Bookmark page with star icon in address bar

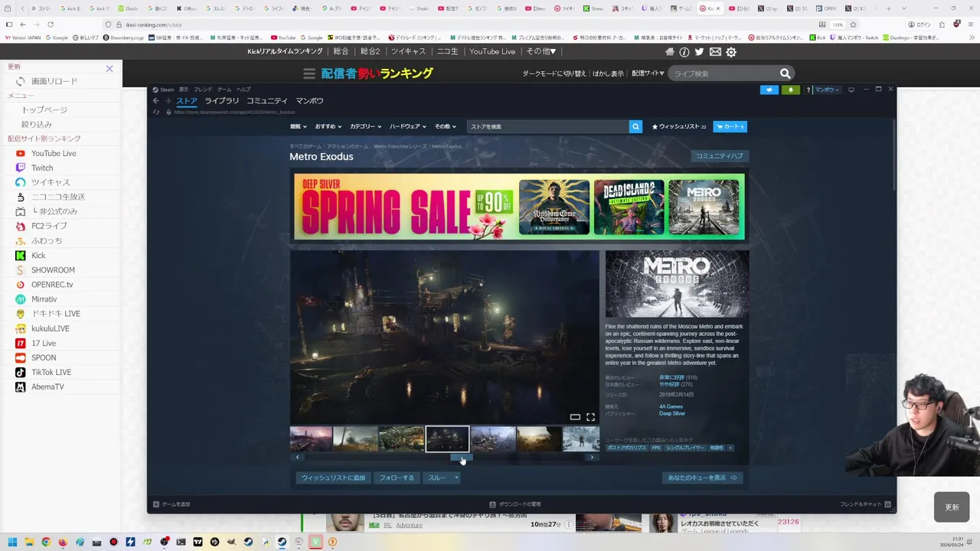(x=853, y=24)
